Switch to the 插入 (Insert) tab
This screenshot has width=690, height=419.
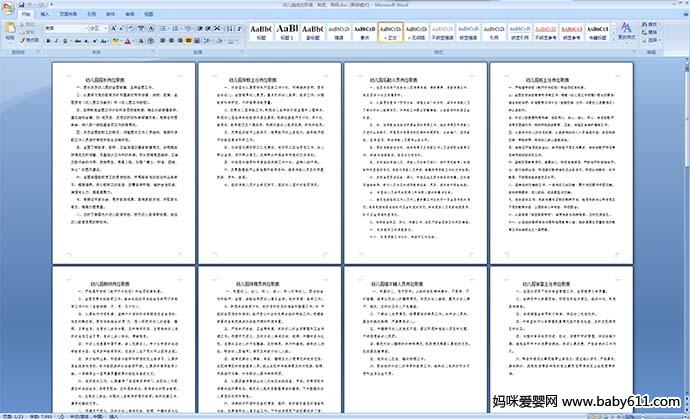pos(43,16)
